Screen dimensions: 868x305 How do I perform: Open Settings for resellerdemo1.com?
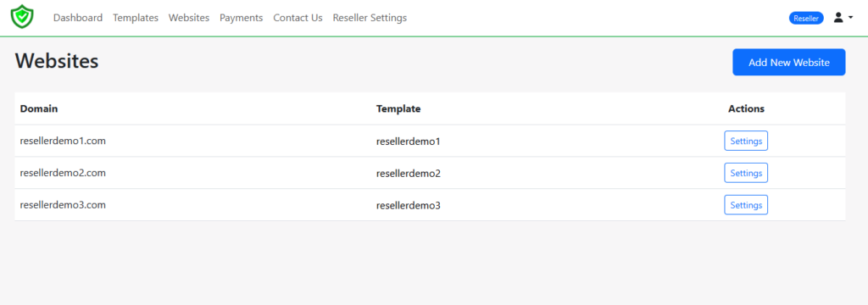tap(746, 141)
